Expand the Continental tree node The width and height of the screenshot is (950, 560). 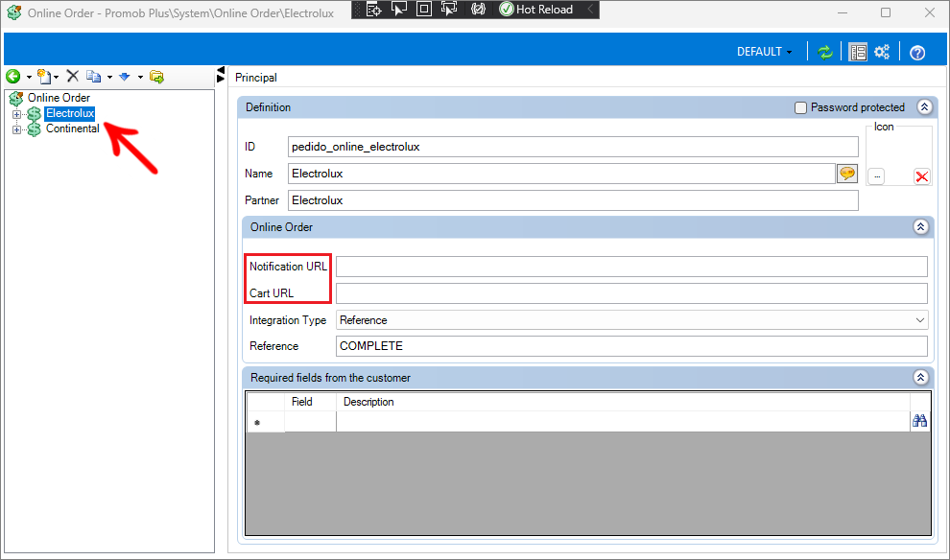pos(16,128)
